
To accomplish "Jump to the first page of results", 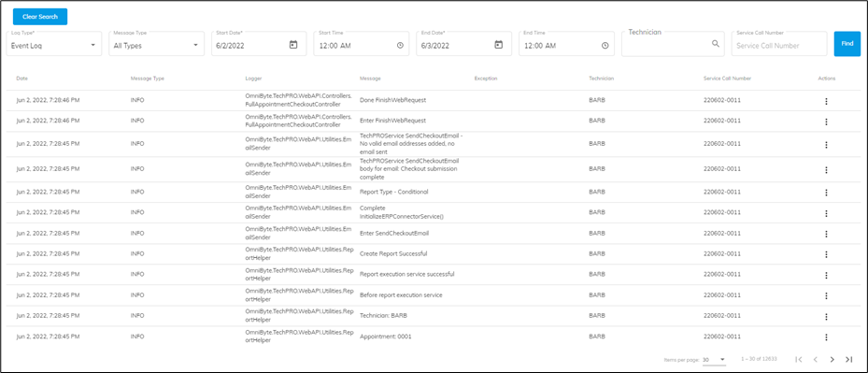I will coord(798,360).
